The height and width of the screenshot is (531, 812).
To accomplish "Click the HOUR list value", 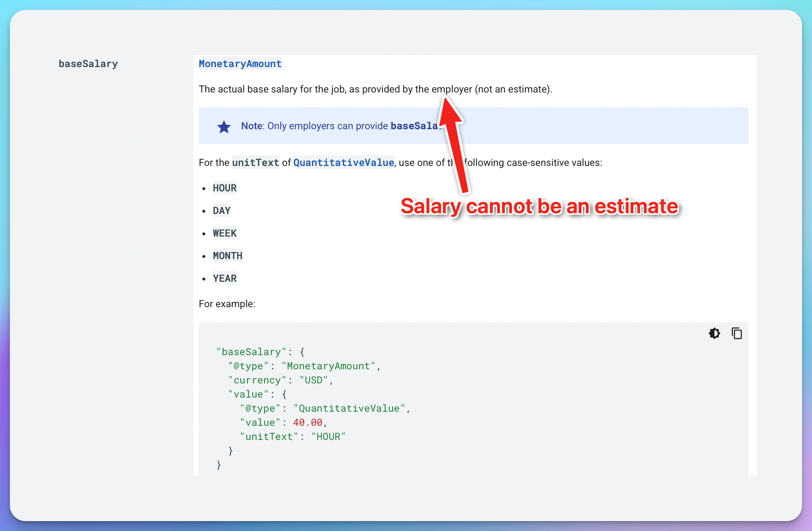I will 225,188.
